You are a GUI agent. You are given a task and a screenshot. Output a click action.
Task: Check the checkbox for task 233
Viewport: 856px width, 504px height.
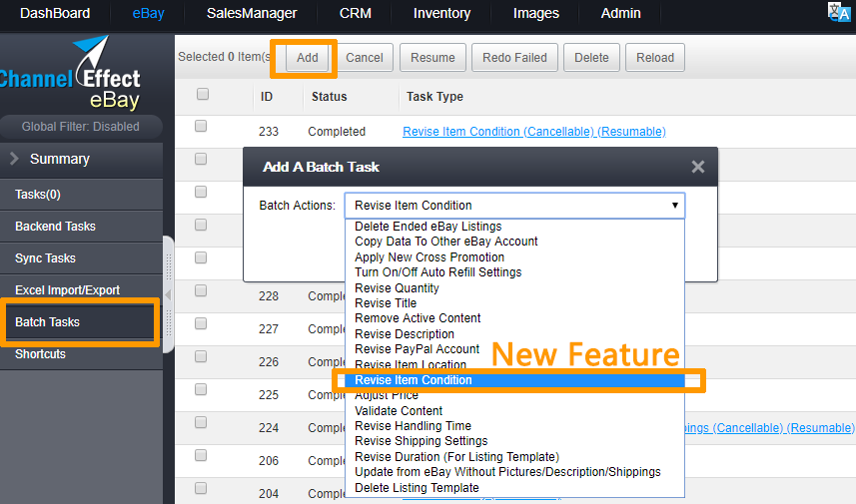[x=201, y=126]
